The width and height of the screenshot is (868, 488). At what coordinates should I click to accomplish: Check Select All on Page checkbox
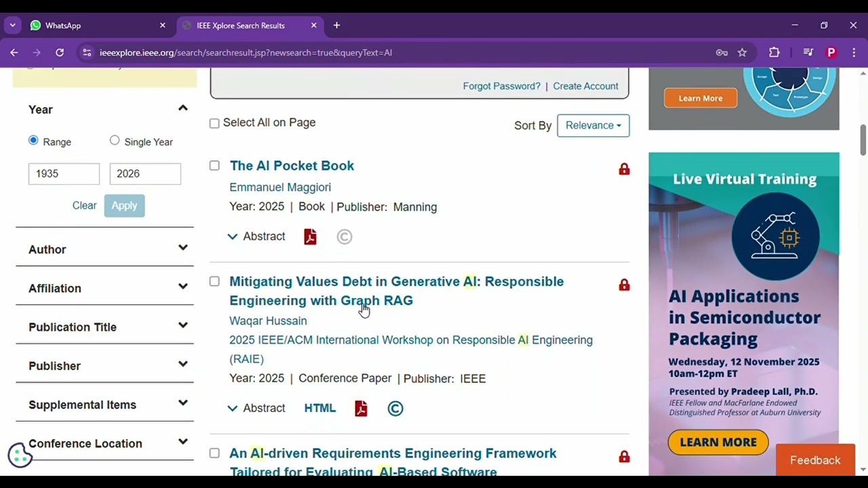coord(214,123)
